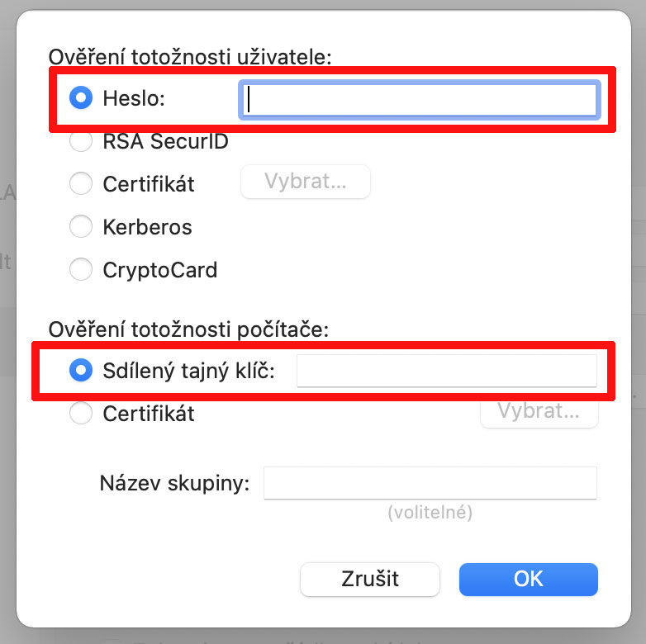Select Certifikát radio under user authentication
This screenshot has height=644, width=646.
point(81,183)
